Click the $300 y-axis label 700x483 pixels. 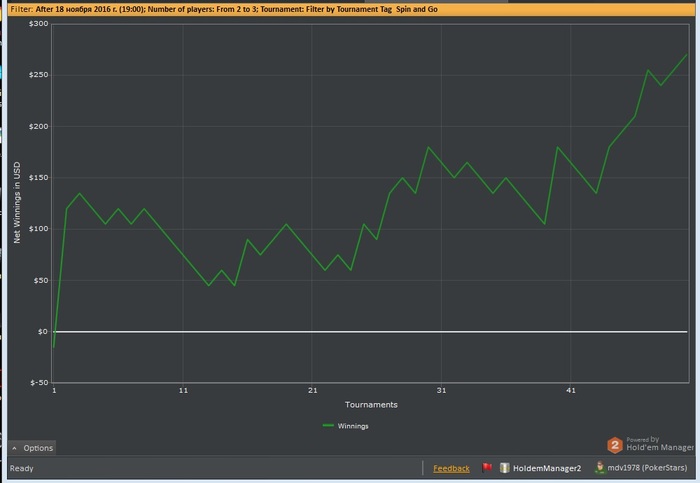[x=38, y=24]
